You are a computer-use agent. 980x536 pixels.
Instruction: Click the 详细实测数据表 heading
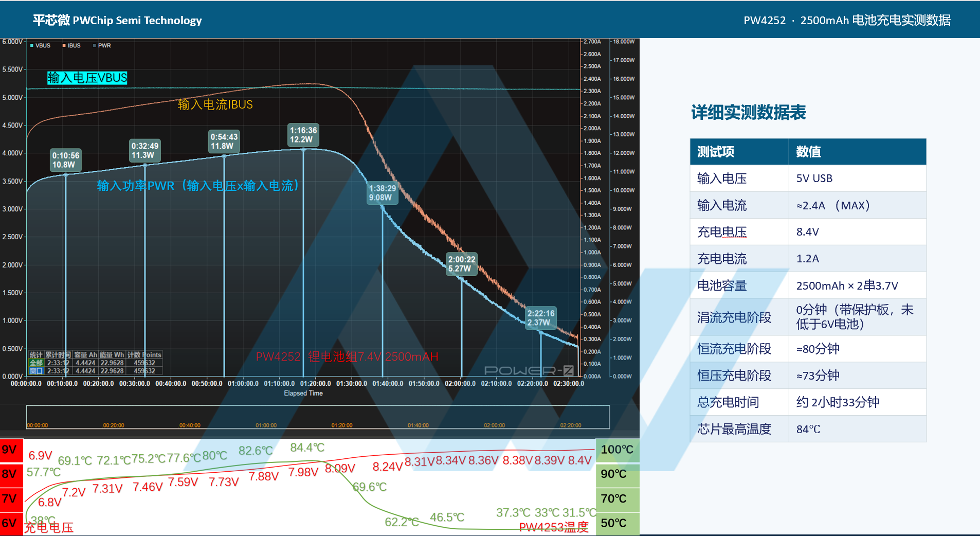pos(748,112)
